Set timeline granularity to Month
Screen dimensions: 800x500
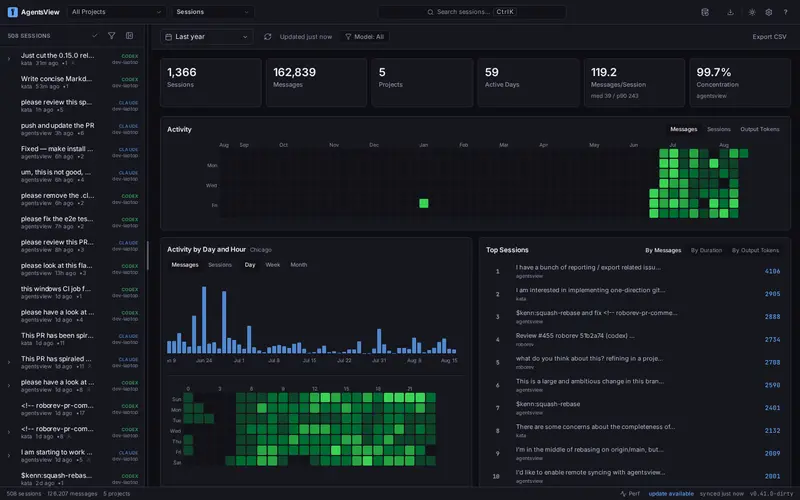pyautogui.click(x=298, y=265)
